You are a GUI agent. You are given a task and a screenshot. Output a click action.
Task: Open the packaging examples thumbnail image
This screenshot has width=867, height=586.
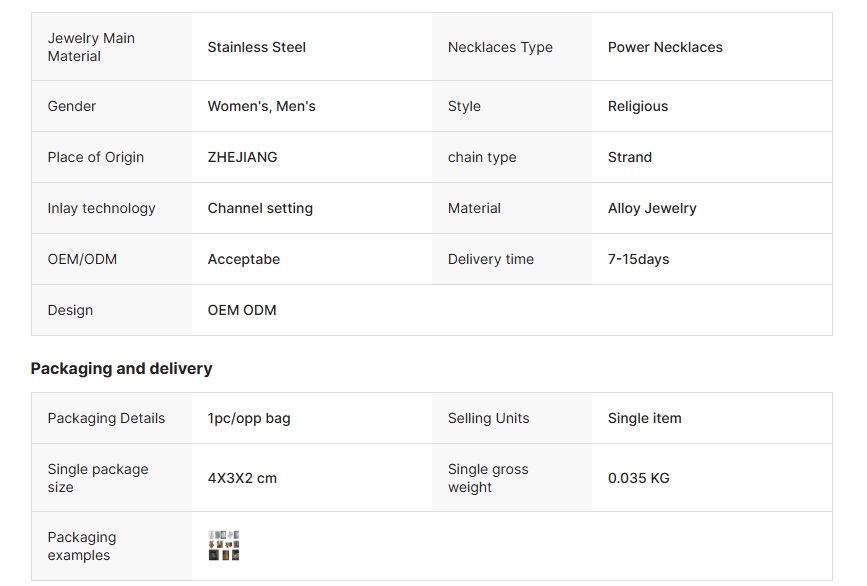[224, 546]
